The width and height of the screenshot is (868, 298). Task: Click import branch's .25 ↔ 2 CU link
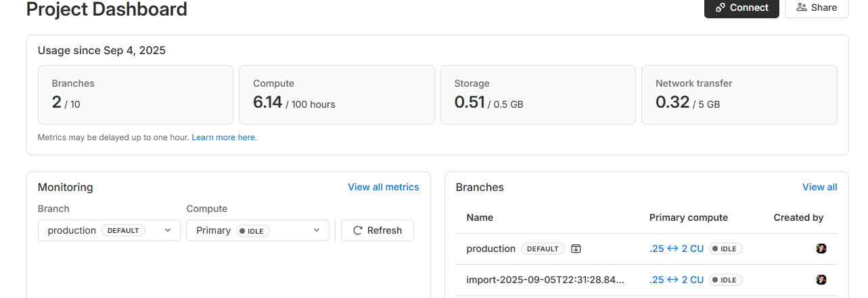[676, 280]
